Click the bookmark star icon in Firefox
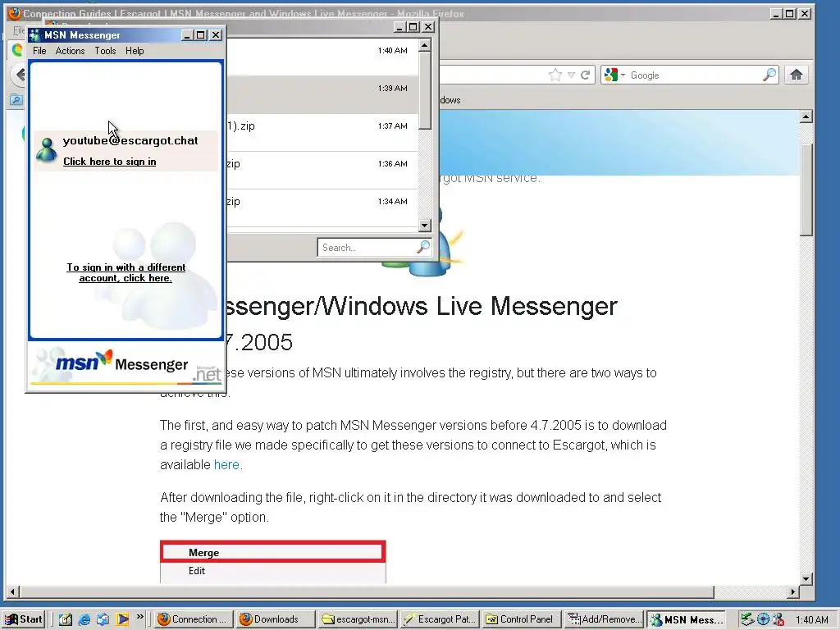 pos(555,75)
